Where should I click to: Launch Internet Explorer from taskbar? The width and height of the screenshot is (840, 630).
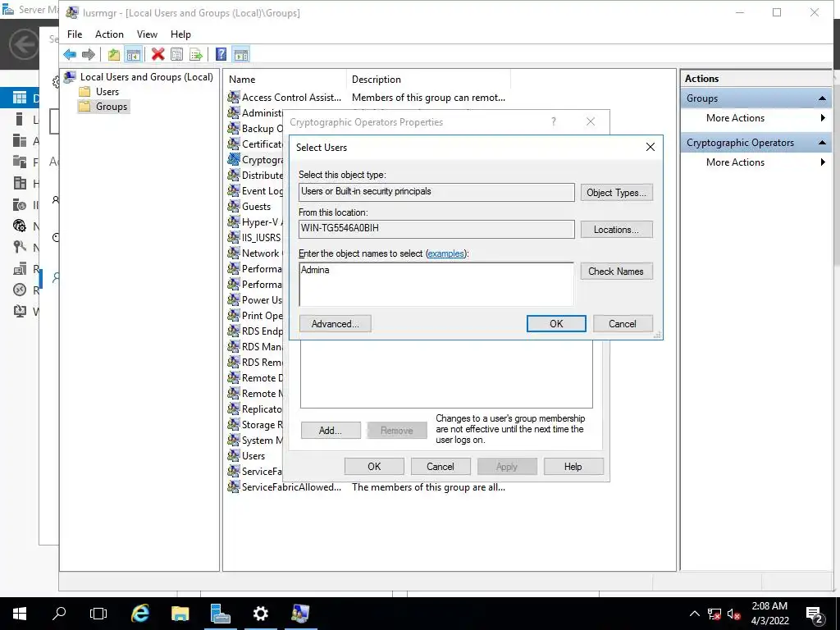139,614
